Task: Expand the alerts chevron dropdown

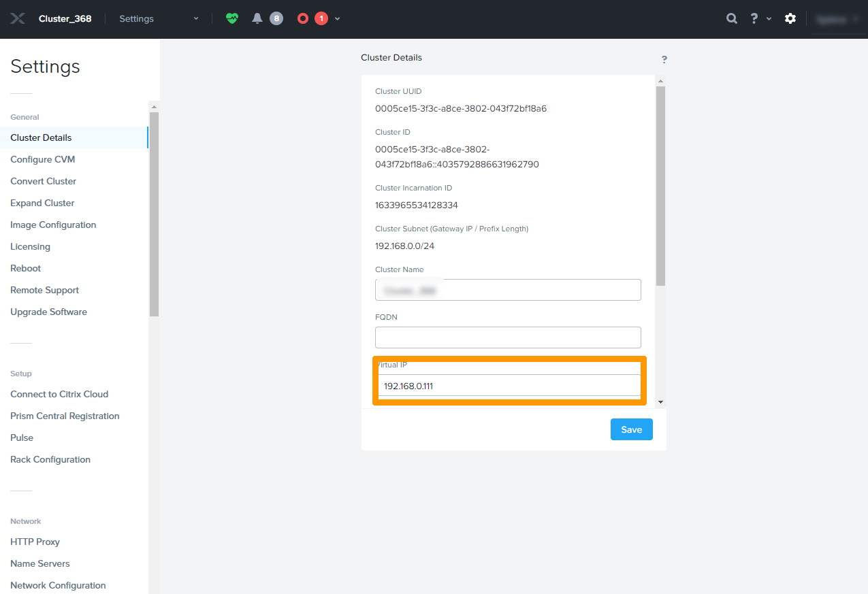Action: (336, 18)
